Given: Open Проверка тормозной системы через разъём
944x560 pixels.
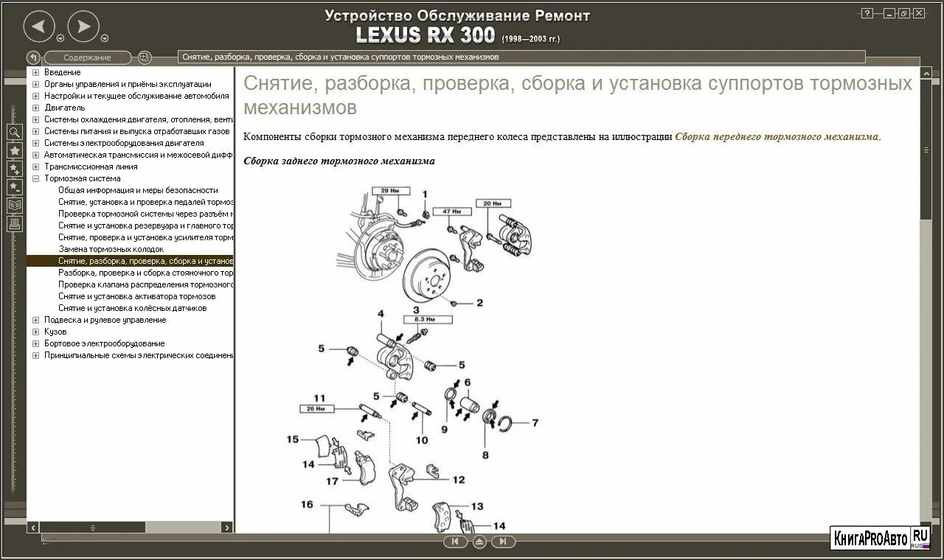Looking at the screenshot, I should [145, 214].
